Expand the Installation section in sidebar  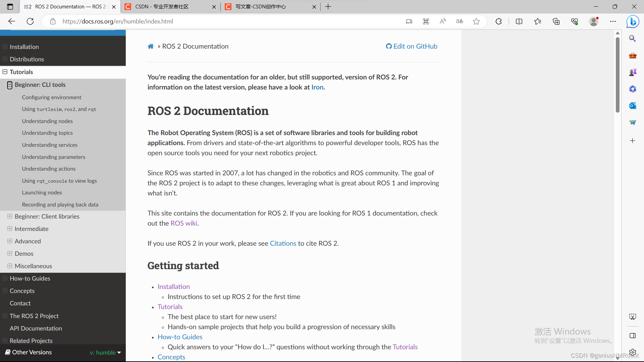coord(4,46)
